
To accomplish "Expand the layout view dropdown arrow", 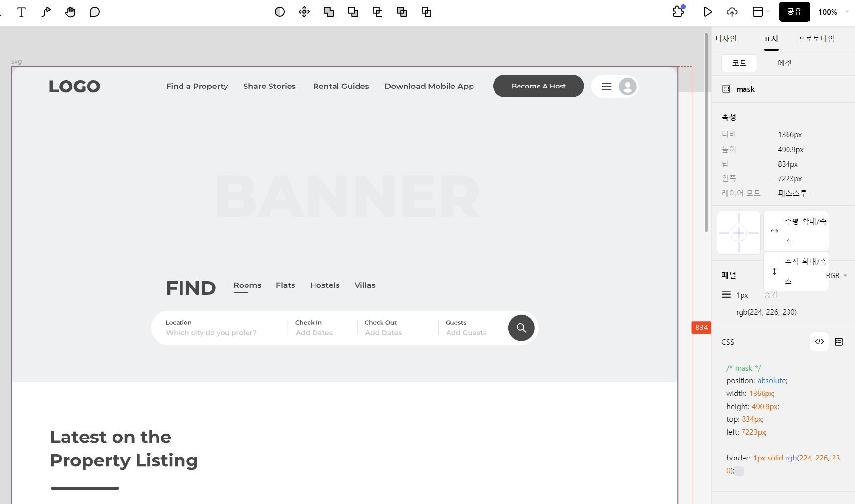I will pyautogui.click(x=768, y=12).
